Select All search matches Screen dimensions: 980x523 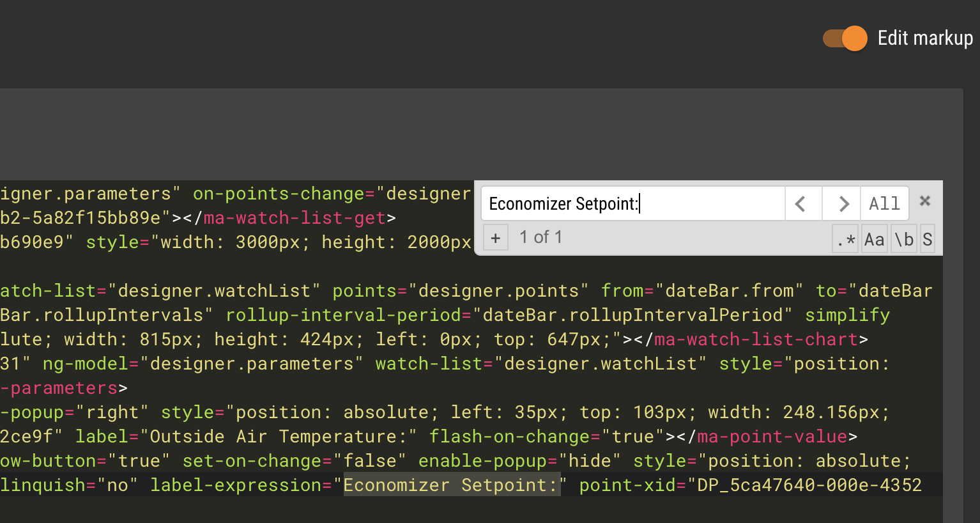[x=885, y=203]
